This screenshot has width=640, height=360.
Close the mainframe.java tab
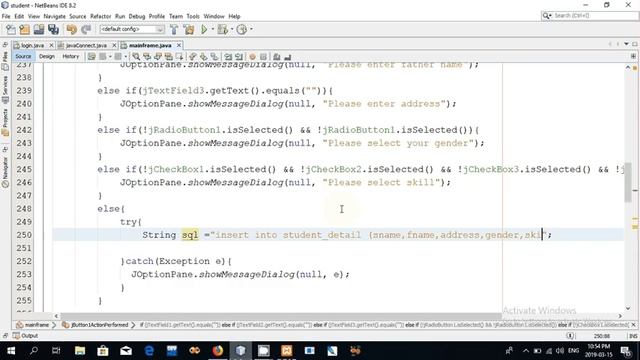click(x=179, y=45)
